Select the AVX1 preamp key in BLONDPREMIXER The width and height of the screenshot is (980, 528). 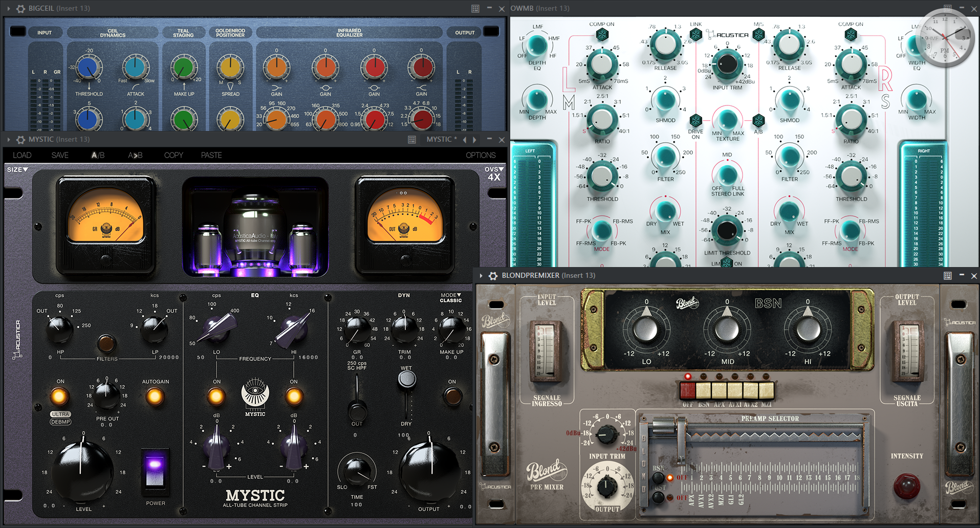pyautogui.click(x=735, y=390)
